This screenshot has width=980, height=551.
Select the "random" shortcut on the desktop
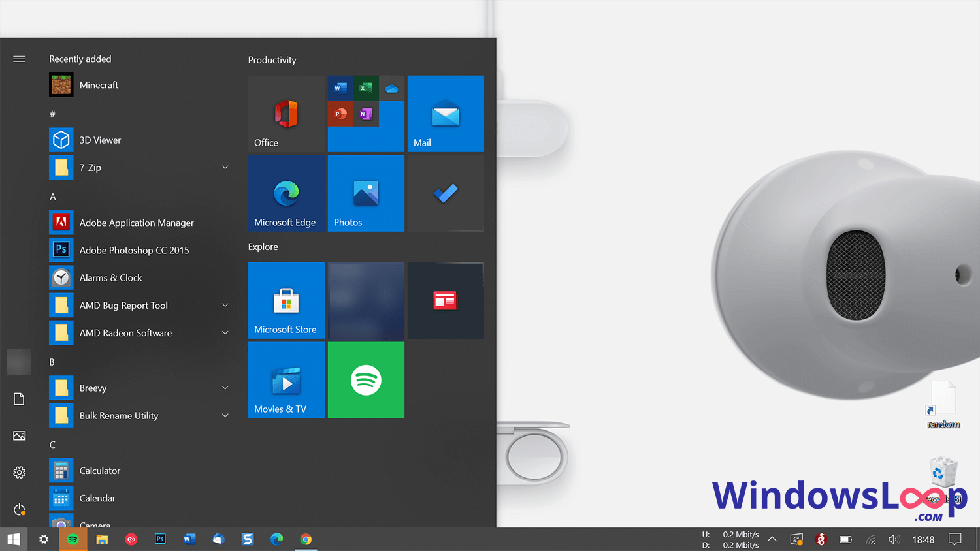click(x=943, y=405)
